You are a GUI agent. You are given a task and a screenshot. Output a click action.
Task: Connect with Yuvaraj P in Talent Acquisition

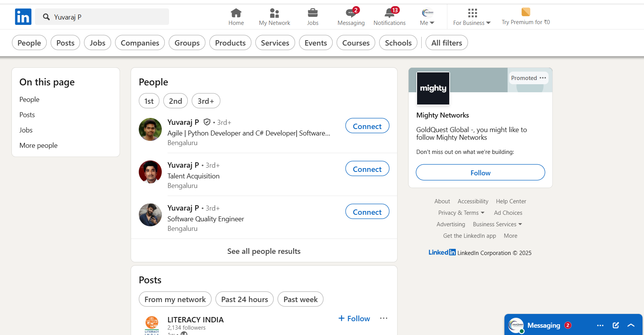(367, 169)
